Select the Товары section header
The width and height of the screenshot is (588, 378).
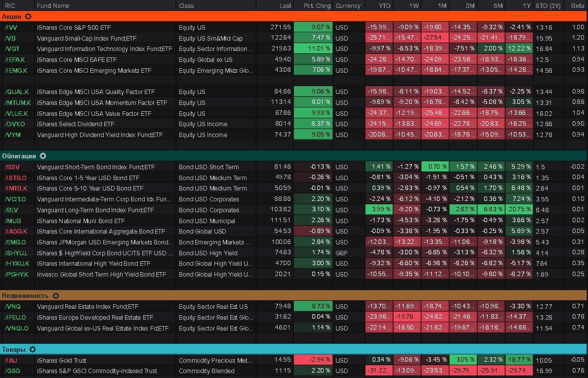tap(294, 349)
